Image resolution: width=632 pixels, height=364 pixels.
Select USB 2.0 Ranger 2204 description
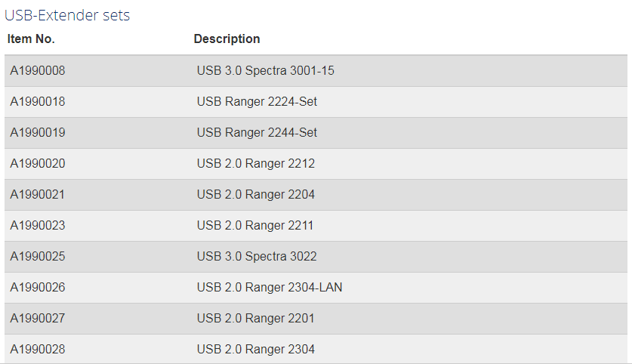255,195
